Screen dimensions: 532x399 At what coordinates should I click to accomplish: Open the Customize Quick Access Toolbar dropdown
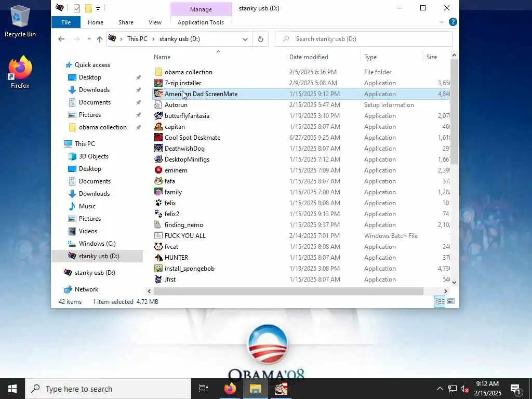98,8
